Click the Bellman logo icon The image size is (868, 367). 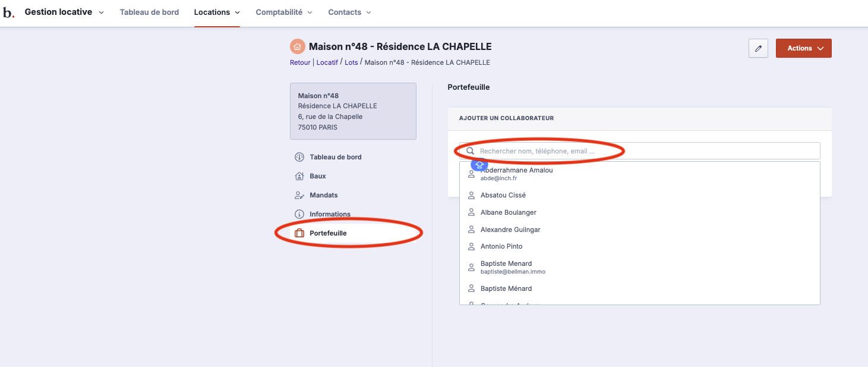pyautogui.click(x=8, y=12)
